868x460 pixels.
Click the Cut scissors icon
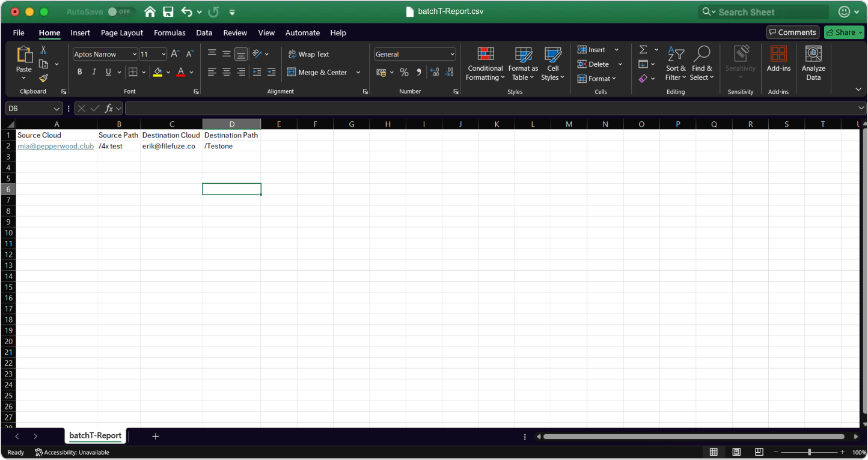(x=43, y=50)
